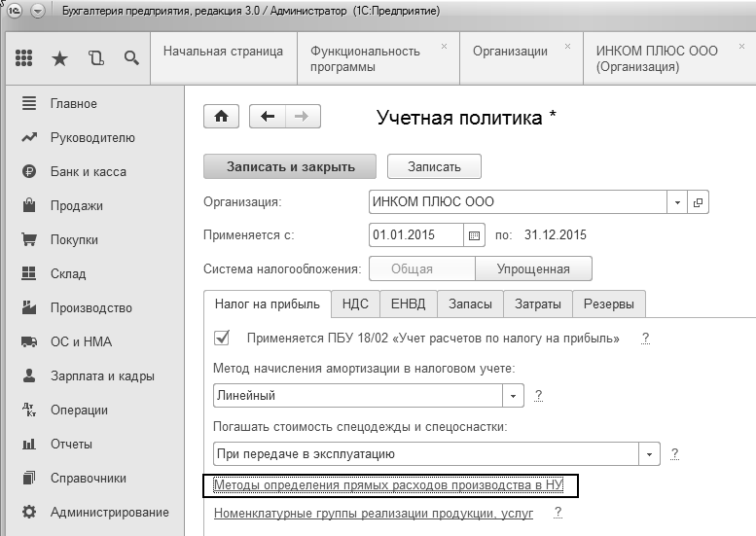Switch to the Резервы tab

(x=609, y=304)
